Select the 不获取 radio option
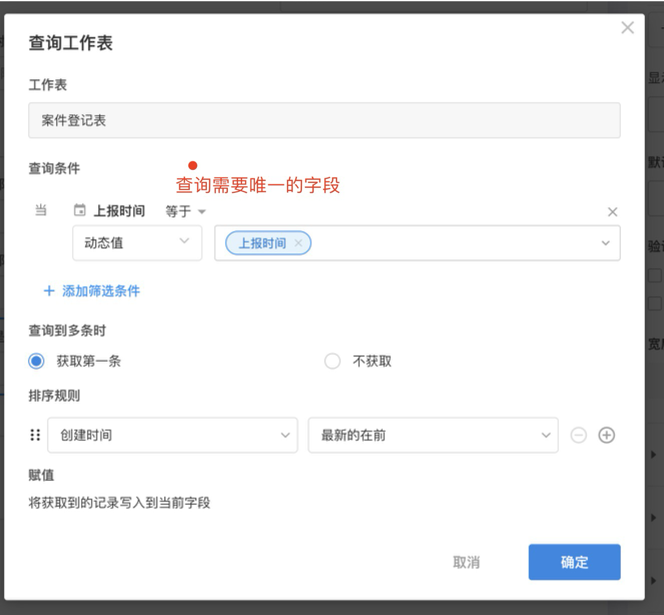 (x=332, y=361)
